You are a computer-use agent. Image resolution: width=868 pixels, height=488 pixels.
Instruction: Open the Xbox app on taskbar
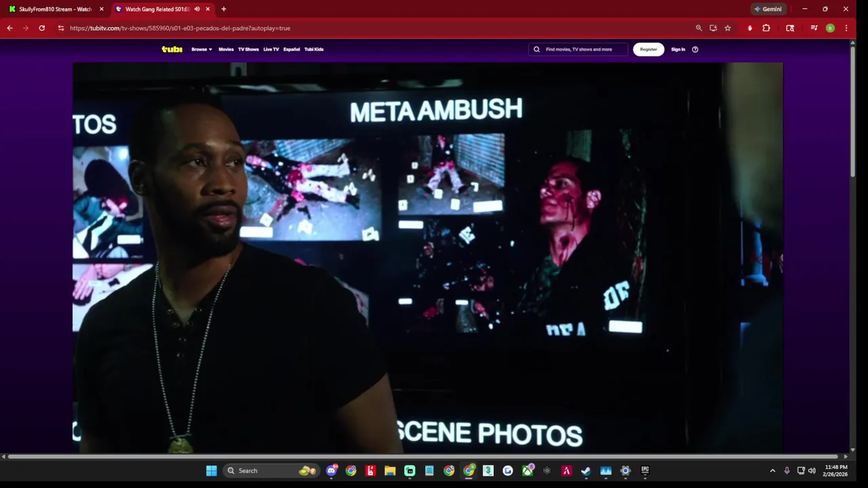(x=528, y=470)
